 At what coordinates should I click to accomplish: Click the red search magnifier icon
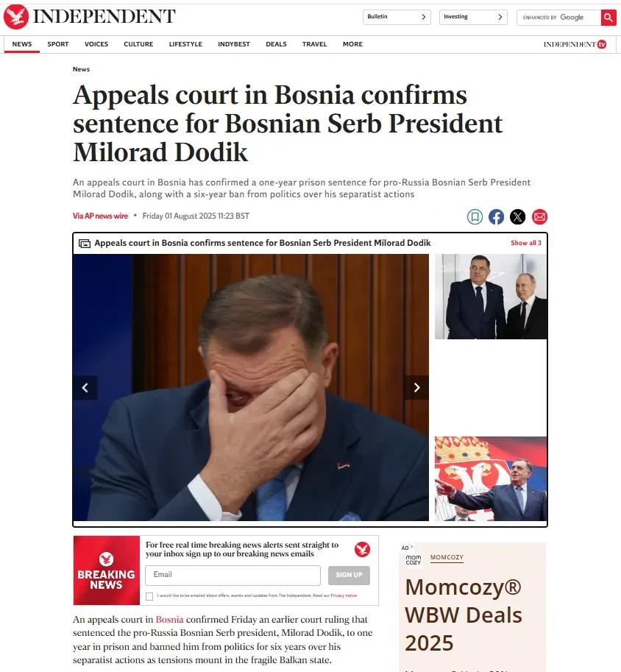point(608,18)
